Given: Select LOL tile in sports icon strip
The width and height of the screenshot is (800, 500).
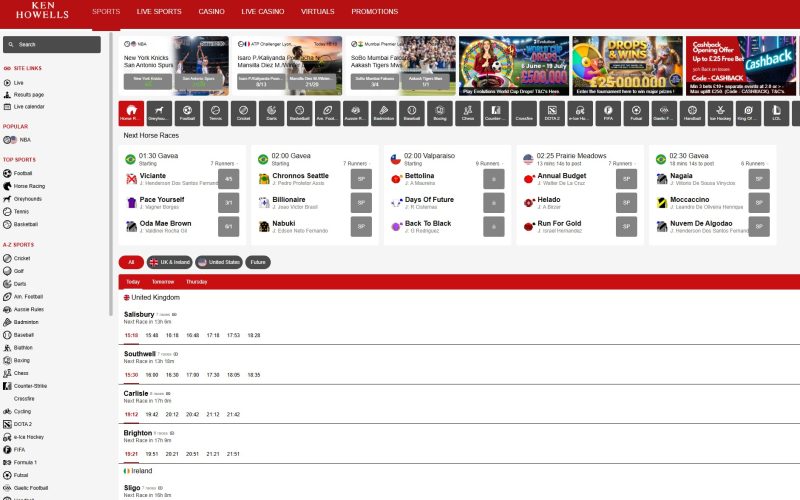Looking at the screenshot, I should click(777, 113).
